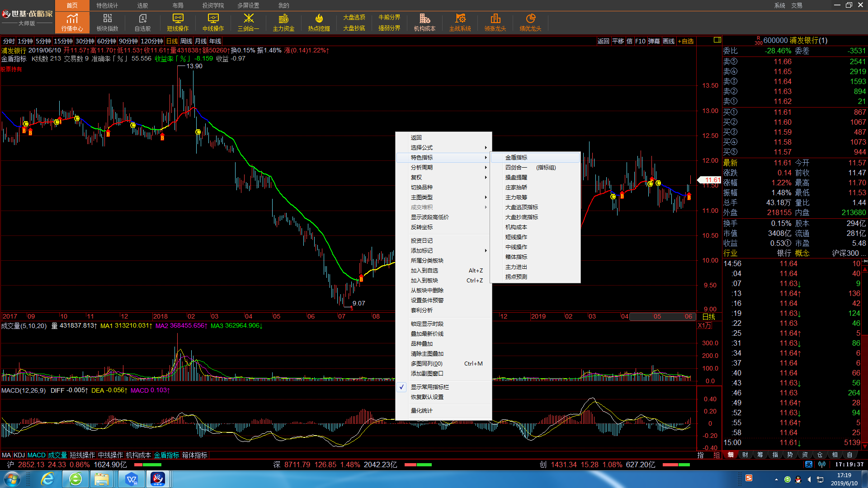868x488 pixels.
Task: Expand the 复权 submenu
Action: click(443, 178)
